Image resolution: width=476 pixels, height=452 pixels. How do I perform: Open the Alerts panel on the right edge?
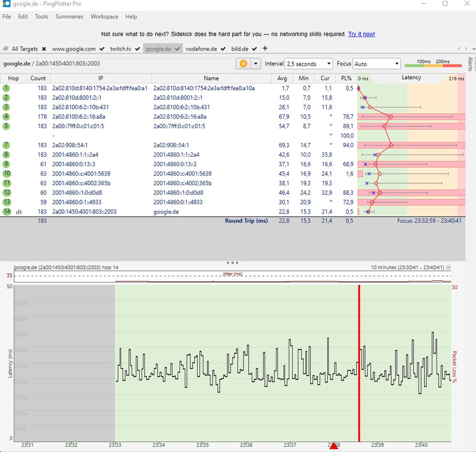[x=470, y=64]
